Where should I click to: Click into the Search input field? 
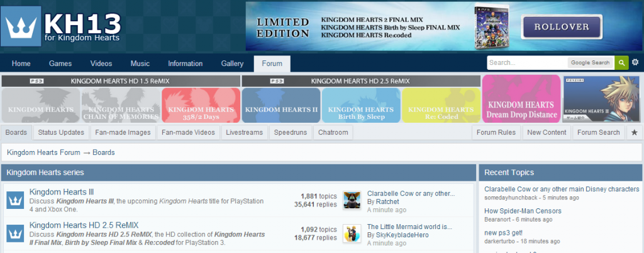pos(527,63)
